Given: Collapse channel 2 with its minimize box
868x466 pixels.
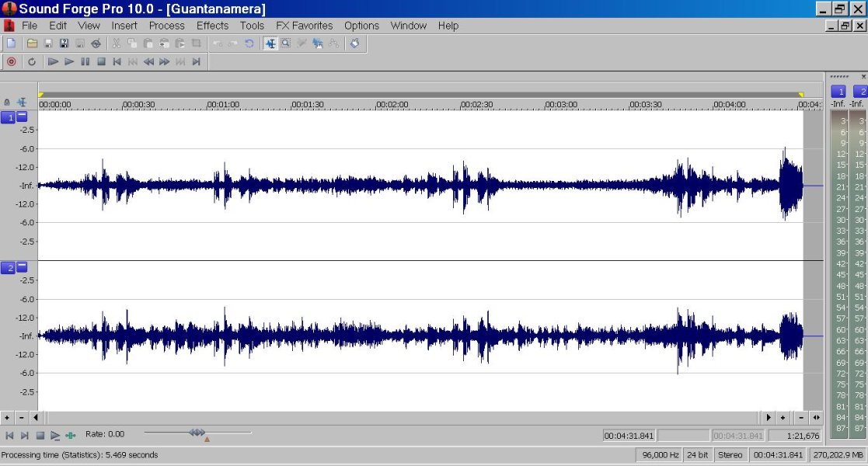Looking at the screenshot, I should 20,267.
